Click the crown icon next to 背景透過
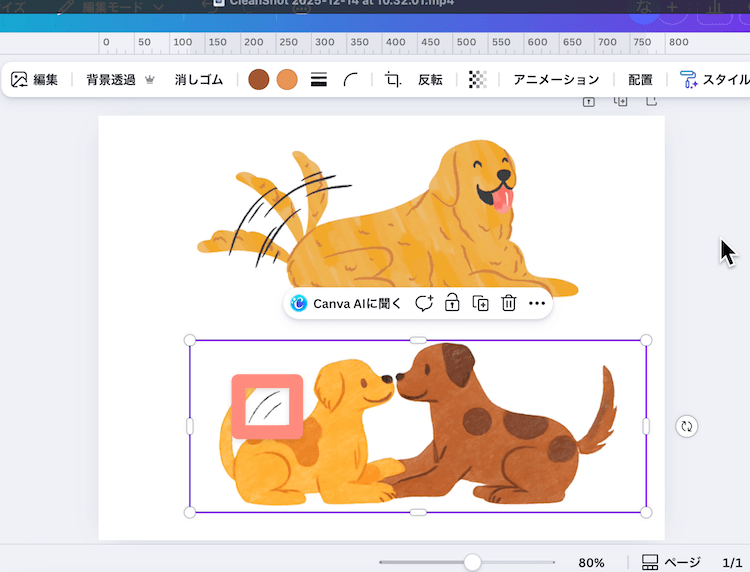Image resolution: width=750 pixels, height=572 pixels. click(150, 80)
